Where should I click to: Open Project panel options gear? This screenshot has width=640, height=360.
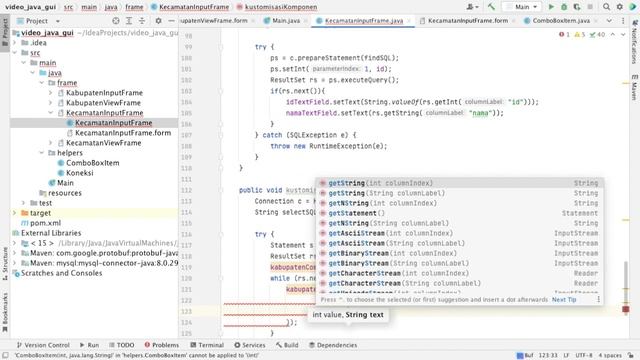158,21
